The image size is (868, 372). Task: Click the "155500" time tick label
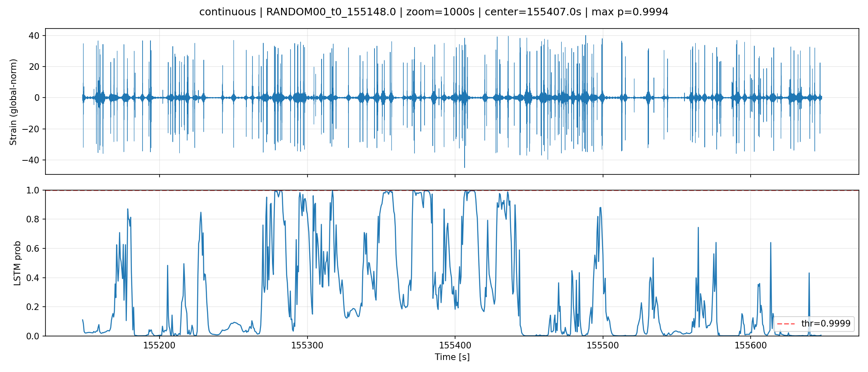pos(603,345)
